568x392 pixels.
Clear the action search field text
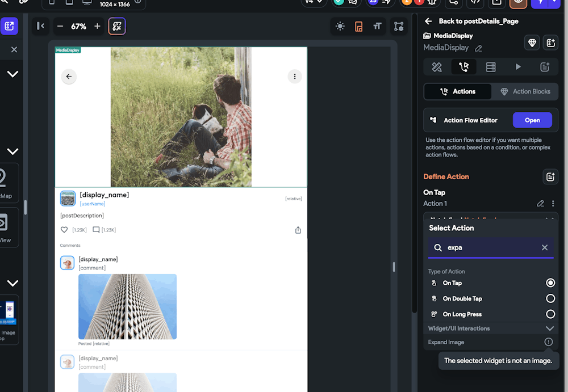pos(544,247)
